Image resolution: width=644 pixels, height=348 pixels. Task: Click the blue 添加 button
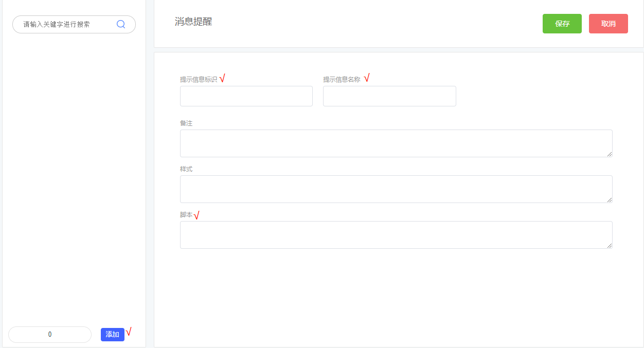[112, 335]
